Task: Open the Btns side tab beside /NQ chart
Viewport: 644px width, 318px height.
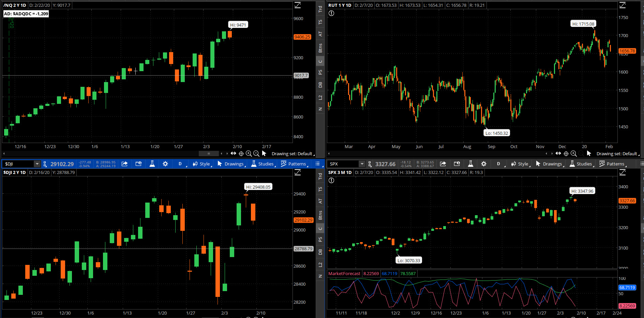Action: pos(320,48)
